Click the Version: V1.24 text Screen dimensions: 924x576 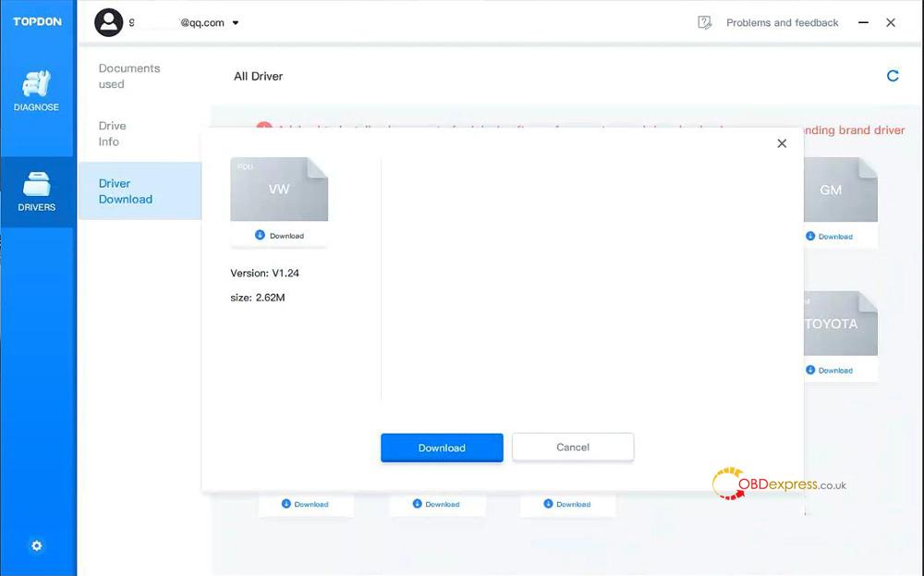[x=264, y=273]
